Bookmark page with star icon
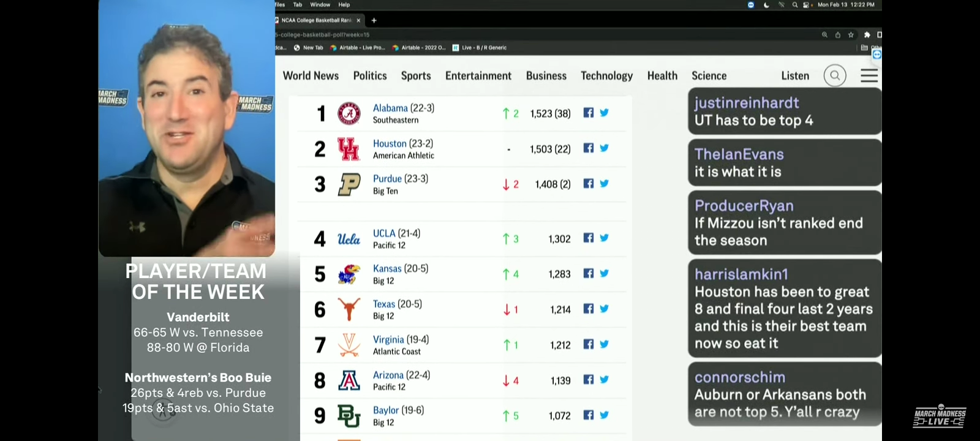This screenshot has width=980, height=441. 851,35
